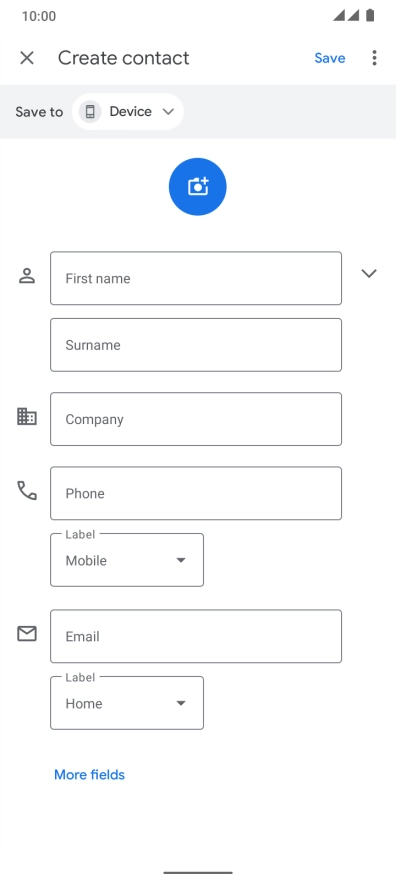Open the three-dot overflow menu
This screenshot has width=396, height=880.
[x=374, y=58]
